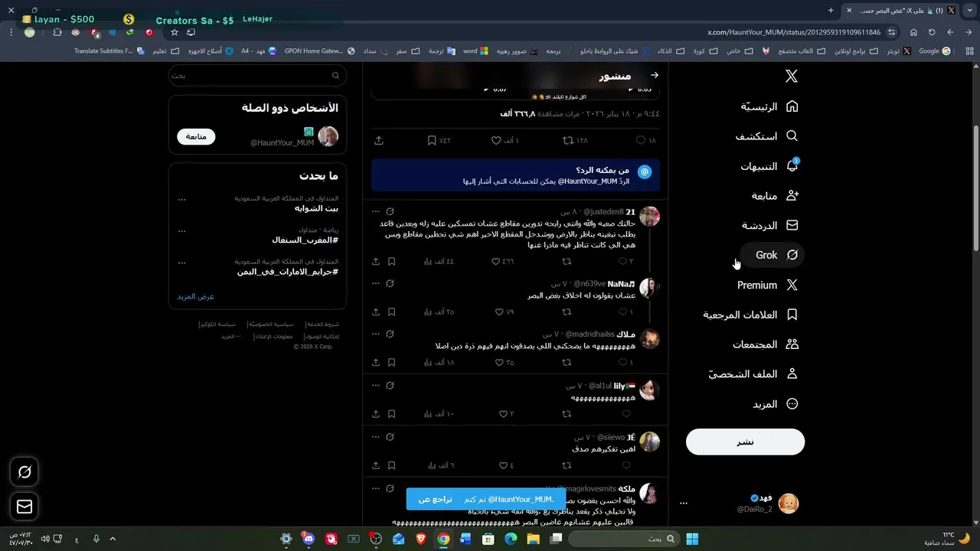Open more options on @justeden8 reply
The height and width of the screenshot is (551, 980).
(375, 212)
